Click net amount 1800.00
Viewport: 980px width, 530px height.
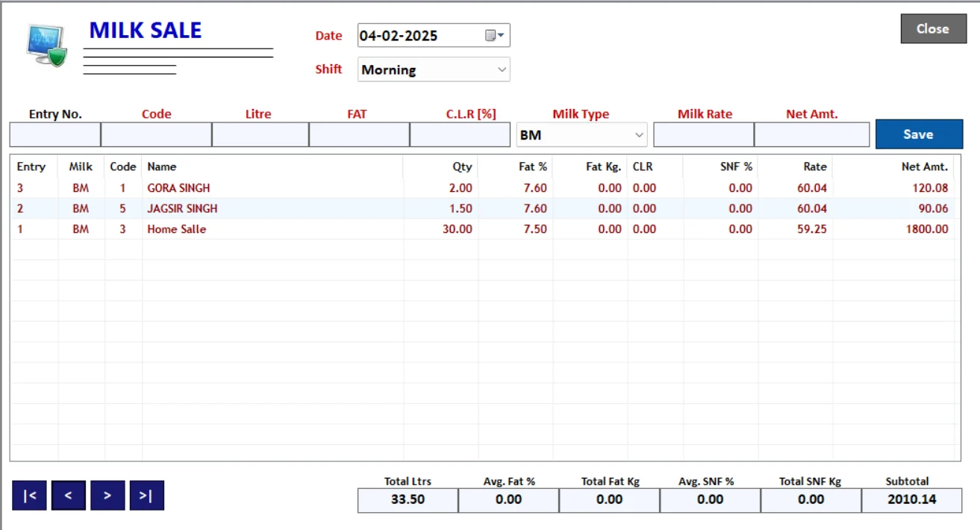[927, 229]
